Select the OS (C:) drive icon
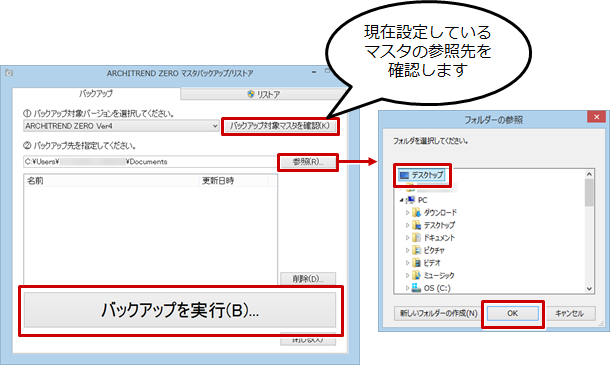This screenshot has width=610, height=365. [x=416, y=288]
